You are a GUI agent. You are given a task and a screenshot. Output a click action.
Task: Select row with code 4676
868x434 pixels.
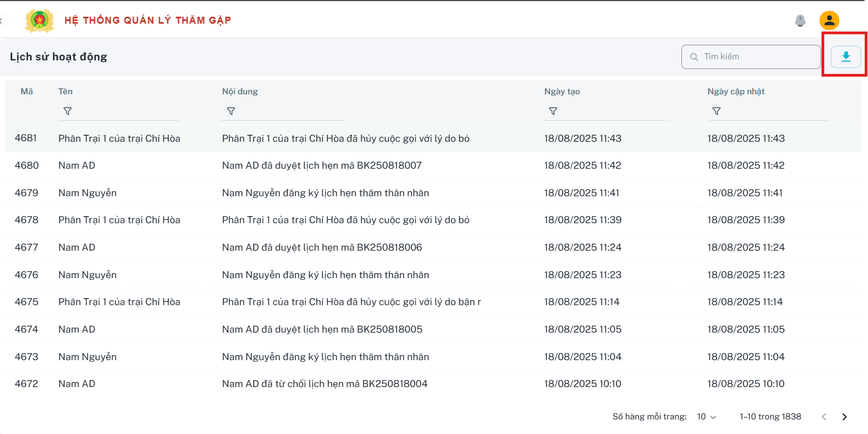tap(433, 275)
